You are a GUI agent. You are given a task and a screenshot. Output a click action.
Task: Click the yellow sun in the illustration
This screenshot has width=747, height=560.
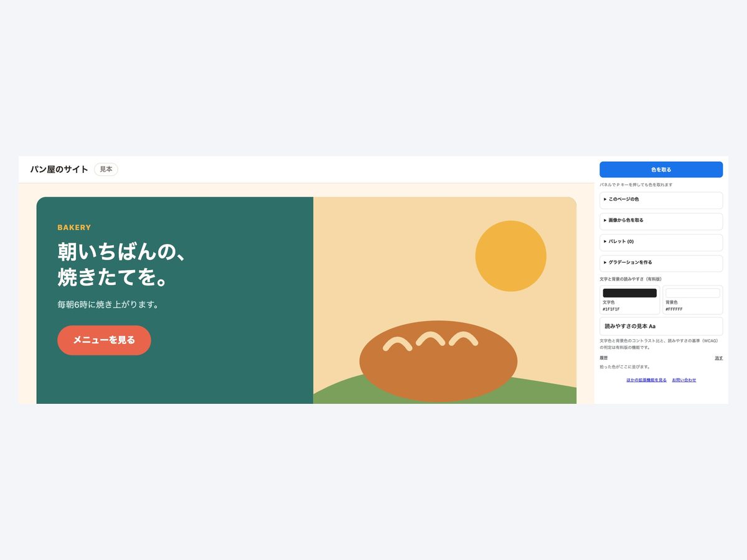[x=510, y=256]
